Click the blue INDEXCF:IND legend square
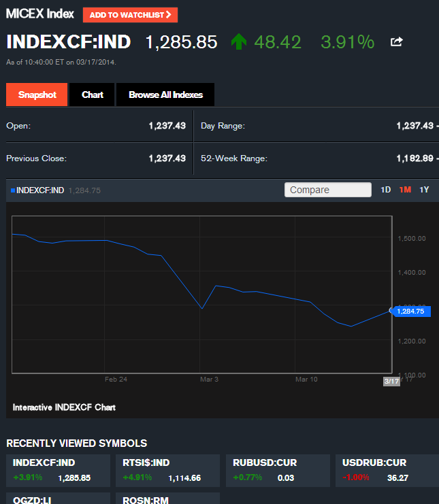 click(x=12, y=190)
